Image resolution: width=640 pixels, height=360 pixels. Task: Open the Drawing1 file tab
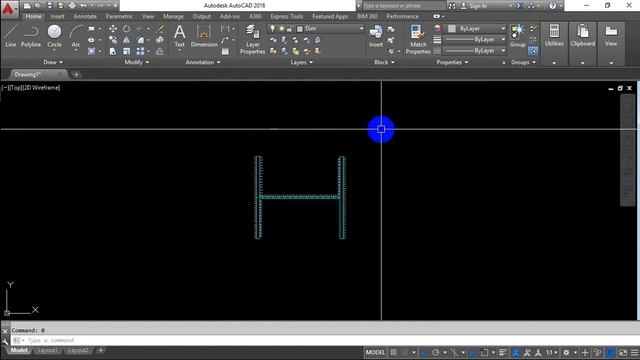coord(28,75)
